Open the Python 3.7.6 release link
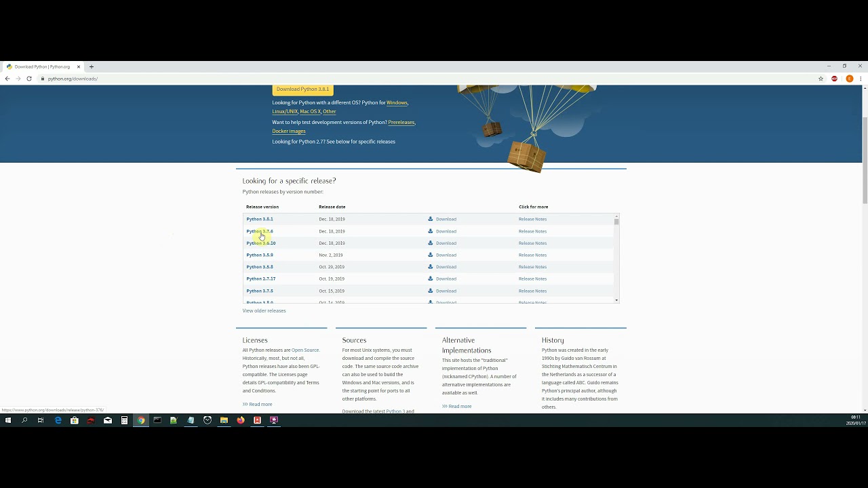The width and height of the screenshot is (868, 488). pyautogui.click(x=260, y=231)
